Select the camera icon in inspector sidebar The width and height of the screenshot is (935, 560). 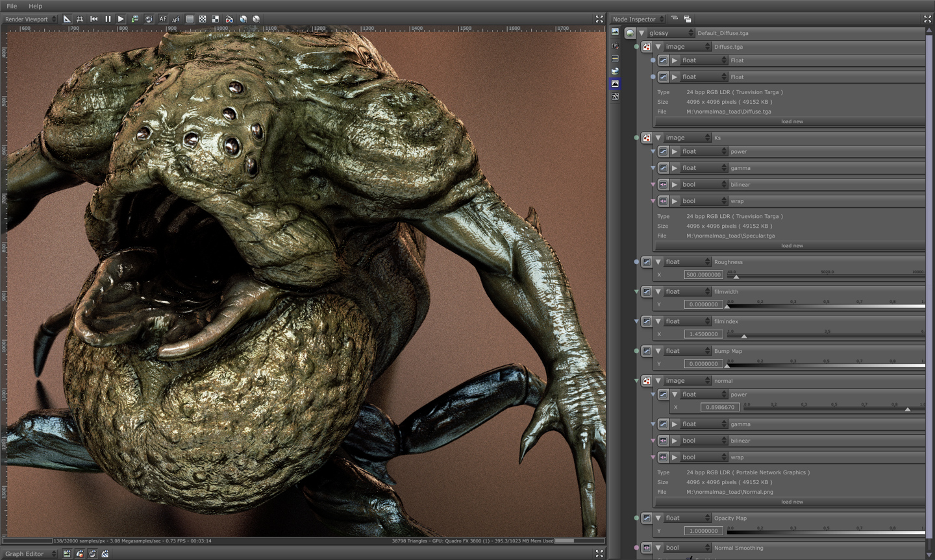(x=615, y=46)
